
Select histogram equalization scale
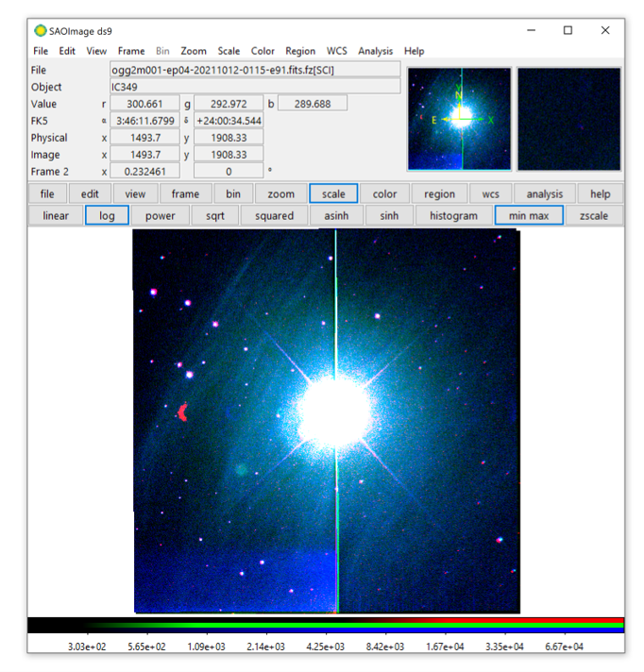(x=453, y=215)
